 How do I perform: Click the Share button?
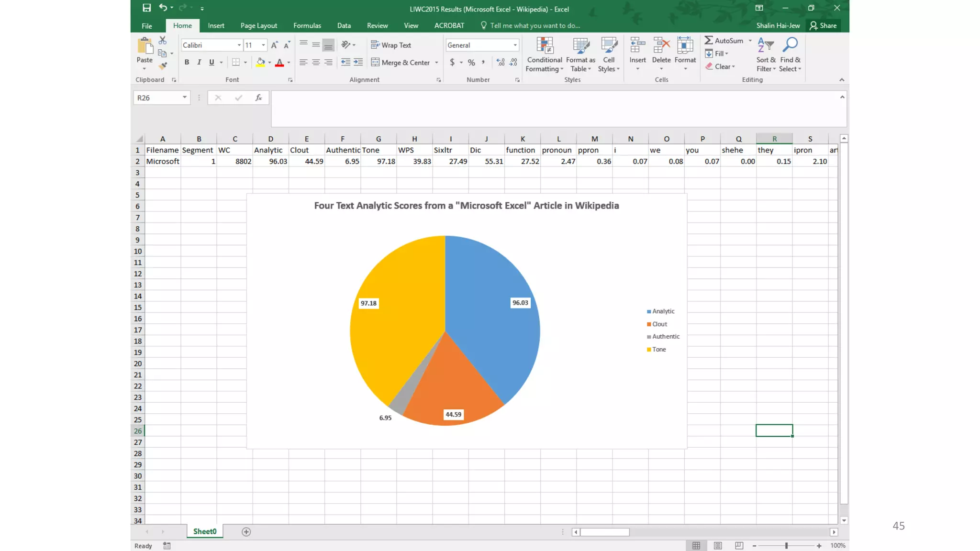click(x=823, y=25)
